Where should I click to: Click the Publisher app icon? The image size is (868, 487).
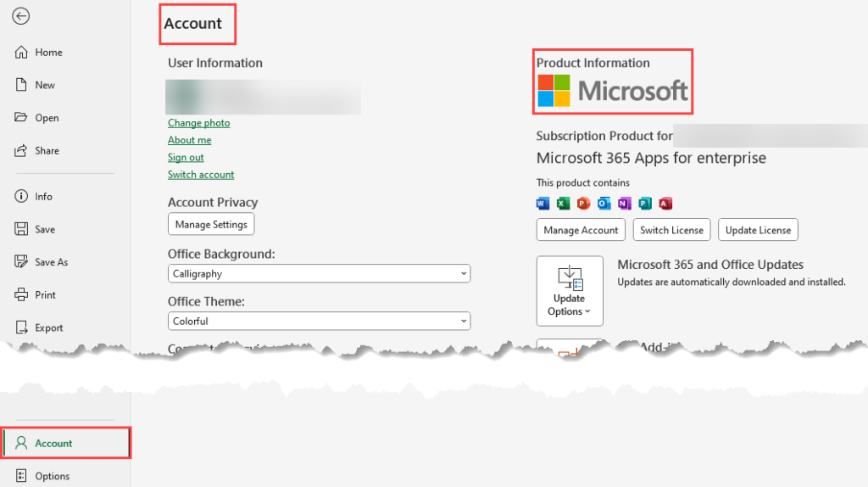645,204
